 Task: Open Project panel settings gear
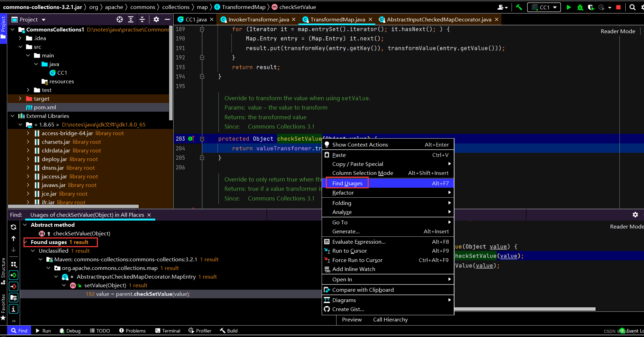(156, 19)
